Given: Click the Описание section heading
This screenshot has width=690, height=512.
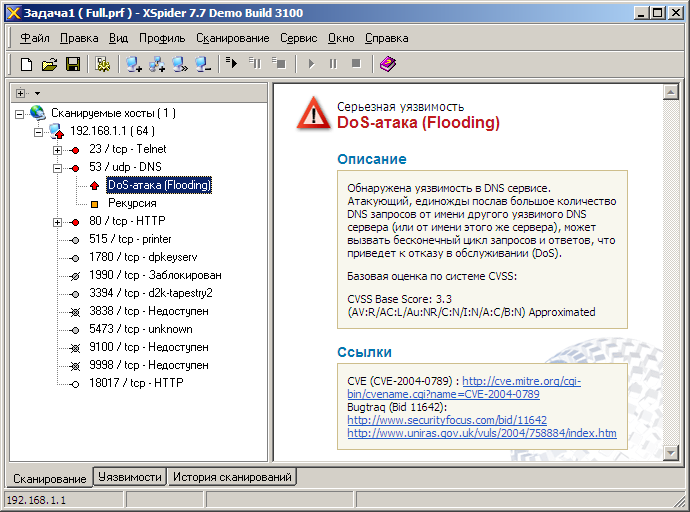Looking at the screenshot, I should click(x=372, y=159).
